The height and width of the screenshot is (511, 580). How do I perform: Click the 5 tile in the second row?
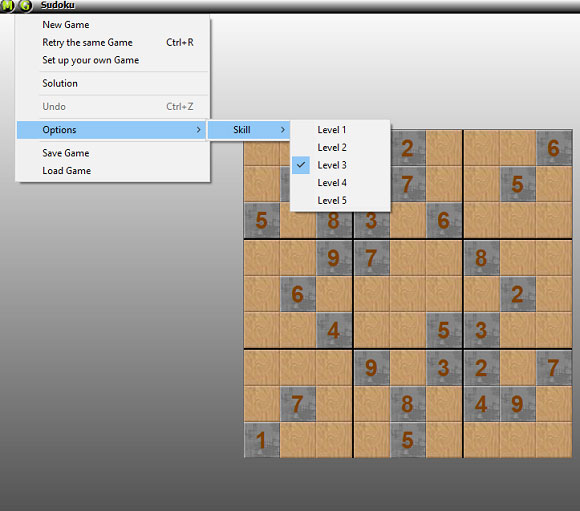[x=517, y=184]
